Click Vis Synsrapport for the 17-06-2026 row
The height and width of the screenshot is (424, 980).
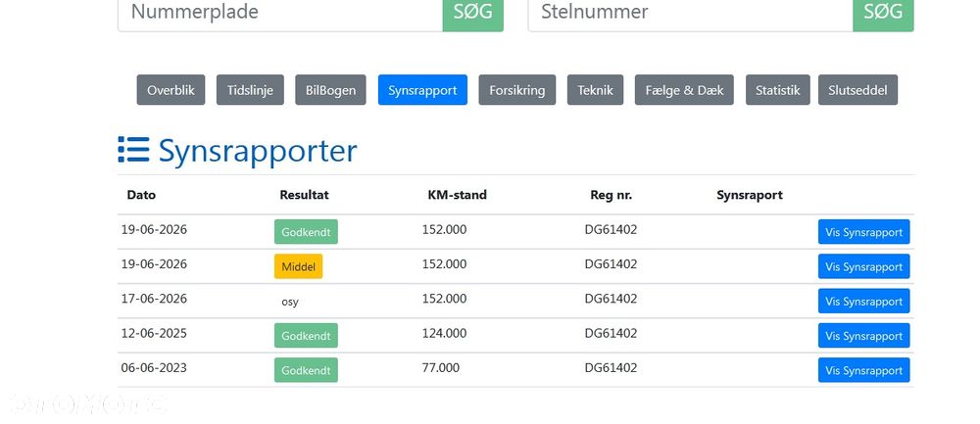click(863, 301)
